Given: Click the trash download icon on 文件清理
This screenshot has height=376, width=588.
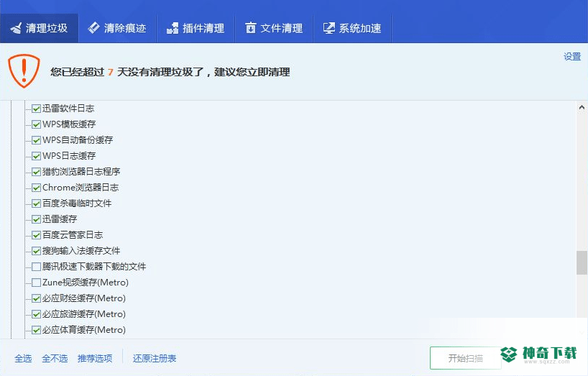Looking at the screenshot, I should tap(250, 28).
